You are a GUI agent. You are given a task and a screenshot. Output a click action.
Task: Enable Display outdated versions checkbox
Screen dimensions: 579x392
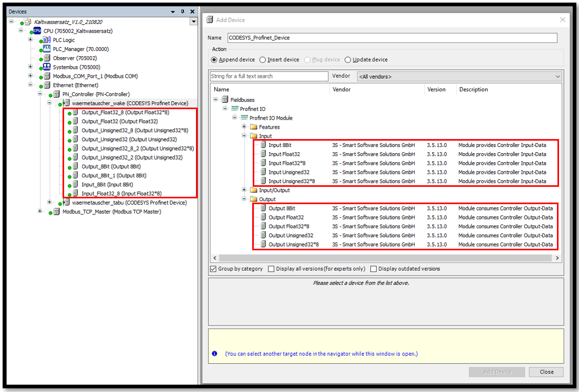374,269
